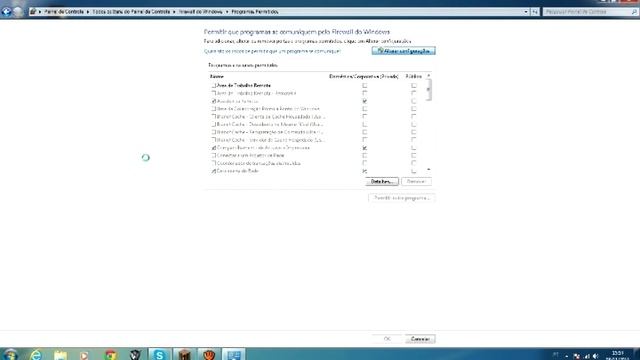
Task: Open Windows Explorer folder on taskbar
Action: 60,355
